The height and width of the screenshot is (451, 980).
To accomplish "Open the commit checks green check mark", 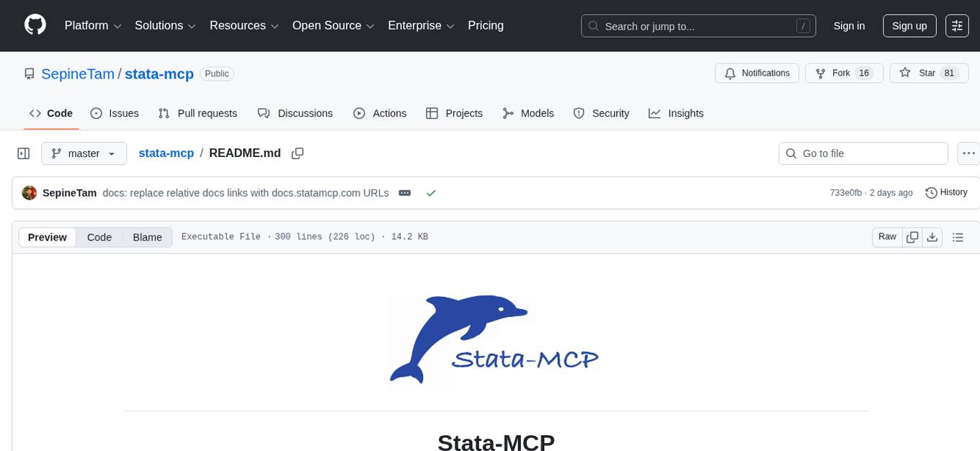I will click(431, 192).
